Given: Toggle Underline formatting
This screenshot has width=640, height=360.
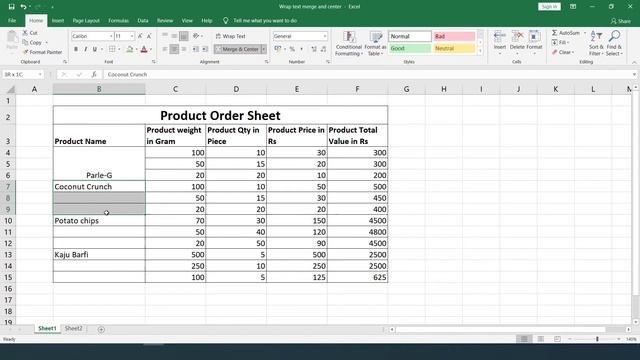Looking at the screenshot, I should click(95, 49).
